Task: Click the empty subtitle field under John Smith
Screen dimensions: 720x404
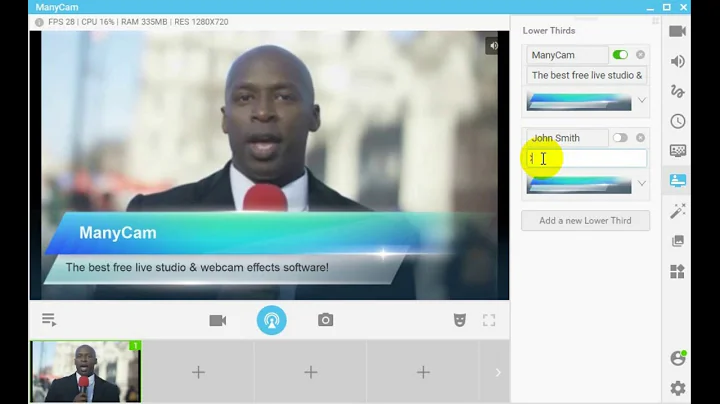Action: coord(586,158)
